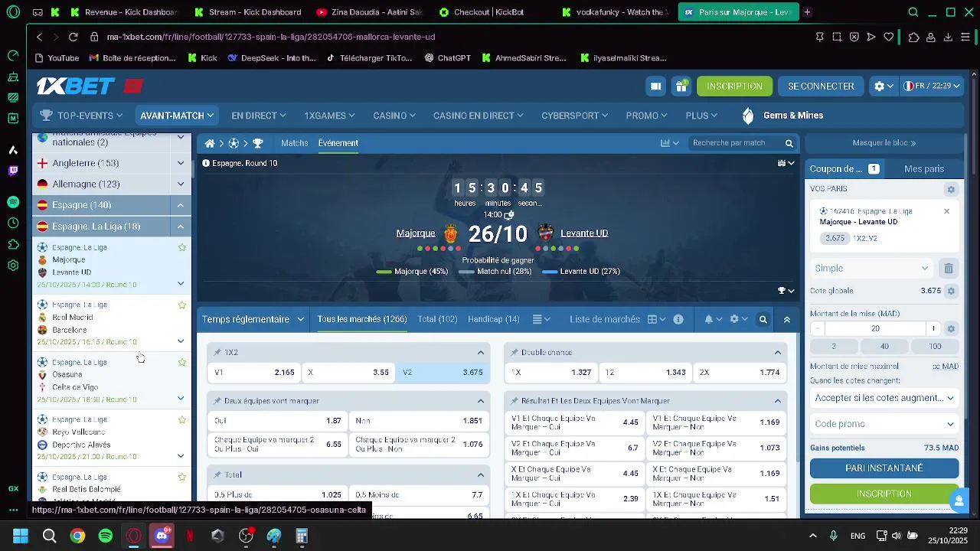The width and height of the screenshot is (980, 551).
Task: Open the Temps réglementaire dropdown
Action: (x=253, y=319)
